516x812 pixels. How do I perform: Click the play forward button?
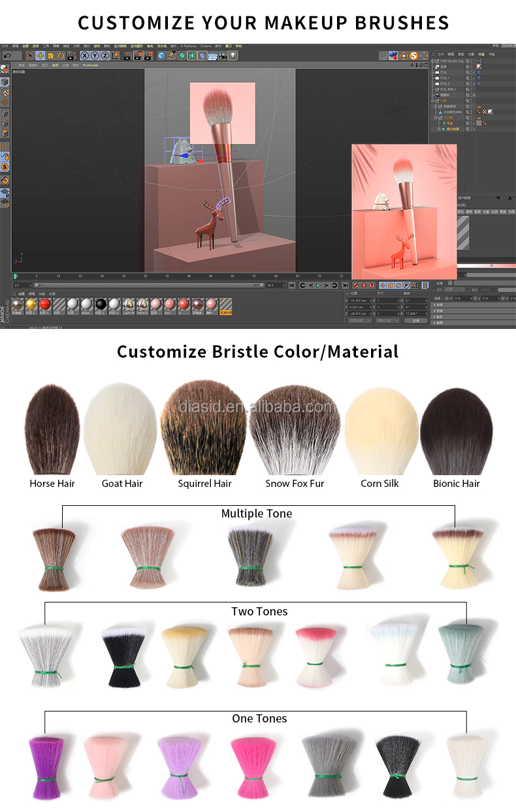(x=318, y=285)
